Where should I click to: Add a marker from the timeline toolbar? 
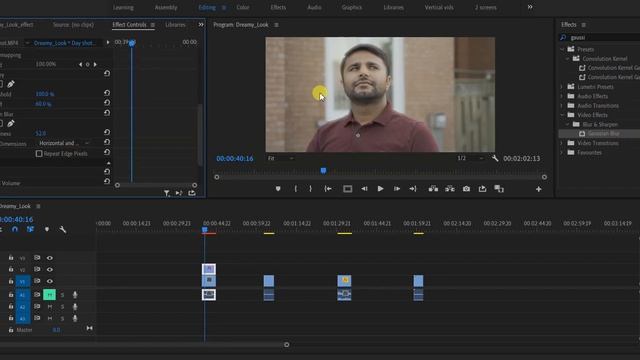coord(47,229)
